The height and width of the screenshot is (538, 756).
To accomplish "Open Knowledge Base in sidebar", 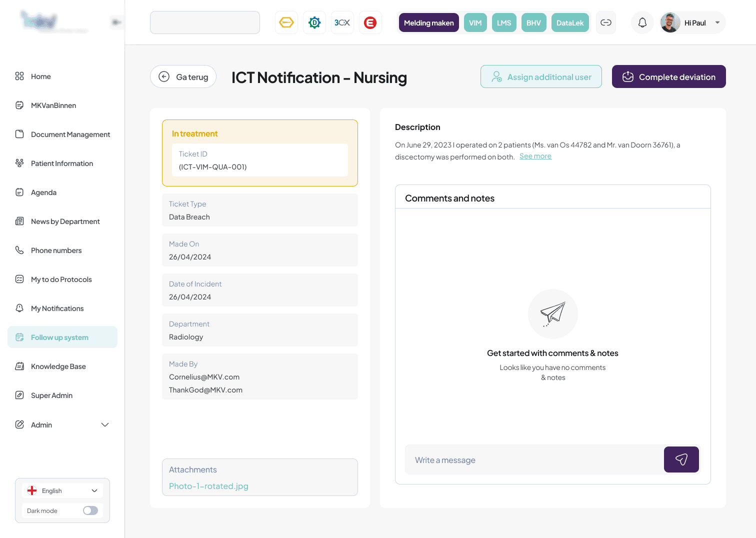I will [x=58, y=366].
